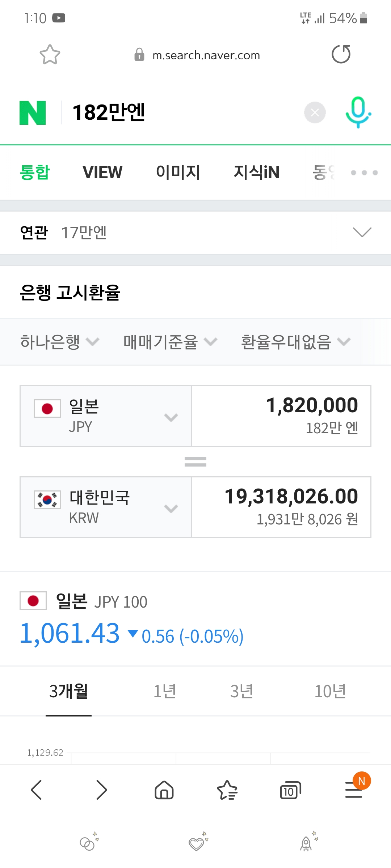Screen dimensions: 391x868
Task: Open the browser home page icon
Action: point(164,790)
